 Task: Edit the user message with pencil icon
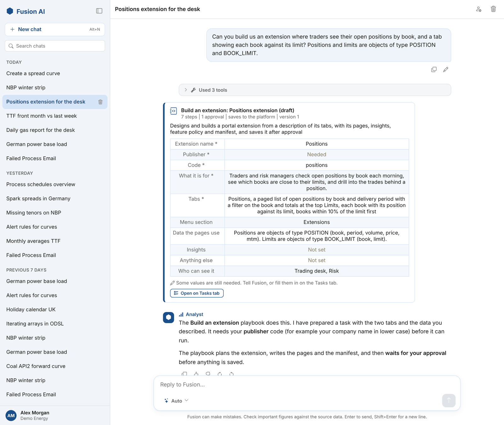click(445, 70)
